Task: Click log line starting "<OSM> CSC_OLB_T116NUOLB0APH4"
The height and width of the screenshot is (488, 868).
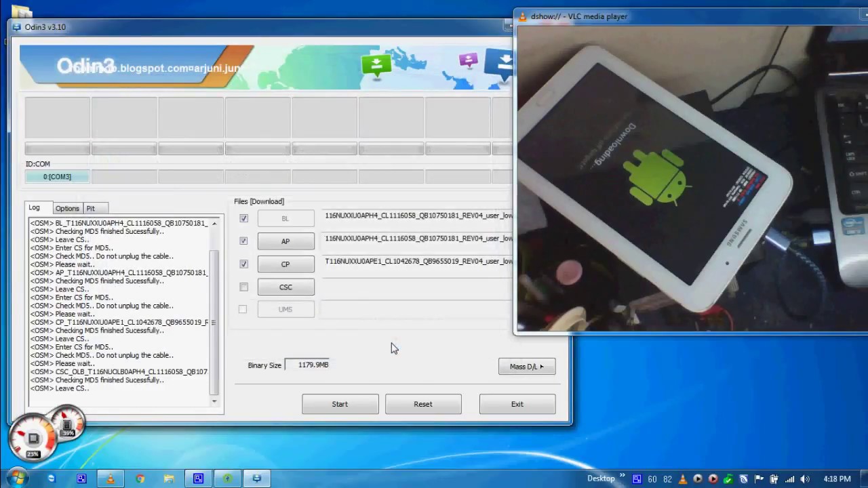Action: [x=119, y=371]
